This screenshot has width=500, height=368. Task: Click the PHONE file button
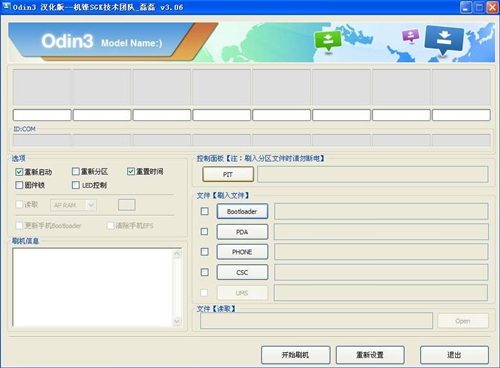242,252
